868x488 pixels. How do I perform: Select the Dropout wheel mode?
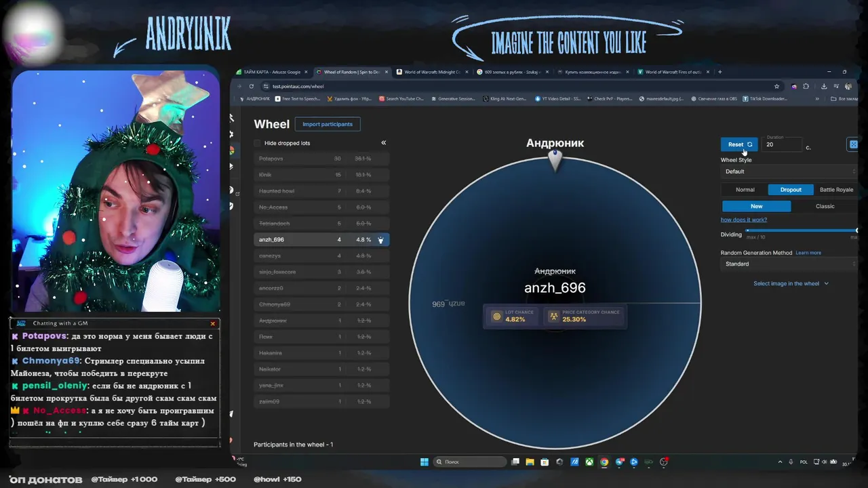click(791, 190)
